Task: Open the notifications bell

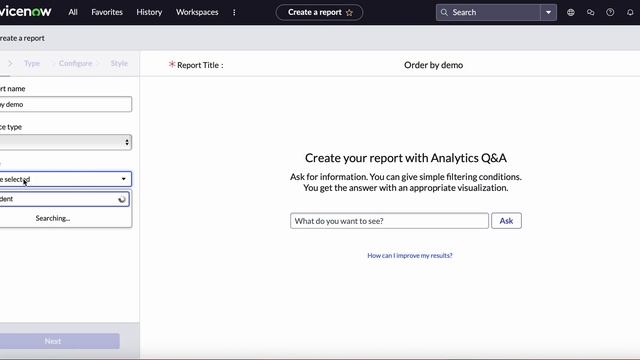Action: (630, 12)
